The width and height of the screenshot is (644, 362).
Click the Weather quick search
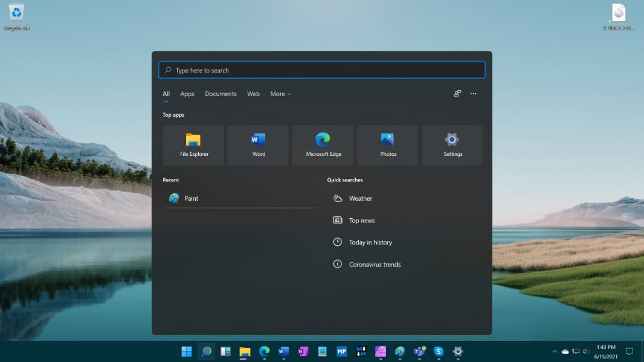pyautogui.click(x=360, y=198)
